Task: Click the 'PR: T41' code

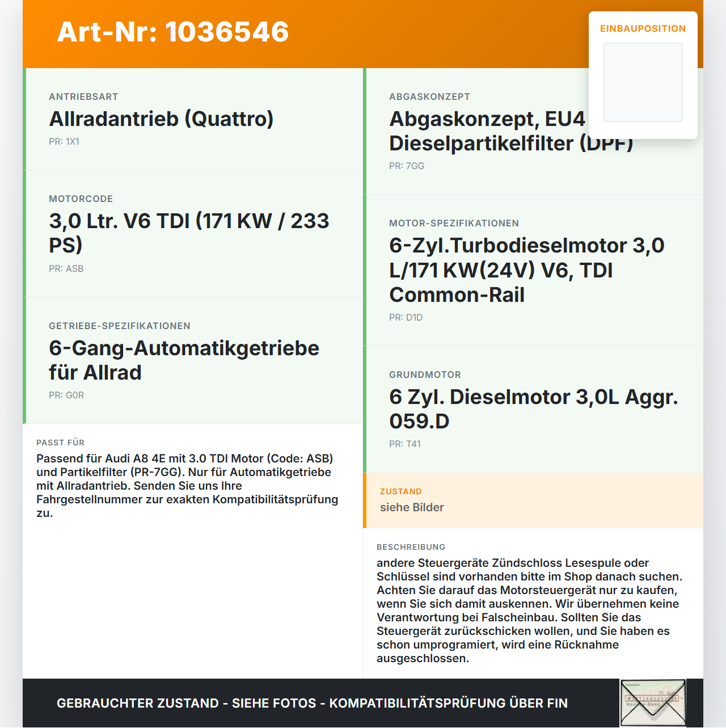Action: pyautogui.click(x=405, y=444)
